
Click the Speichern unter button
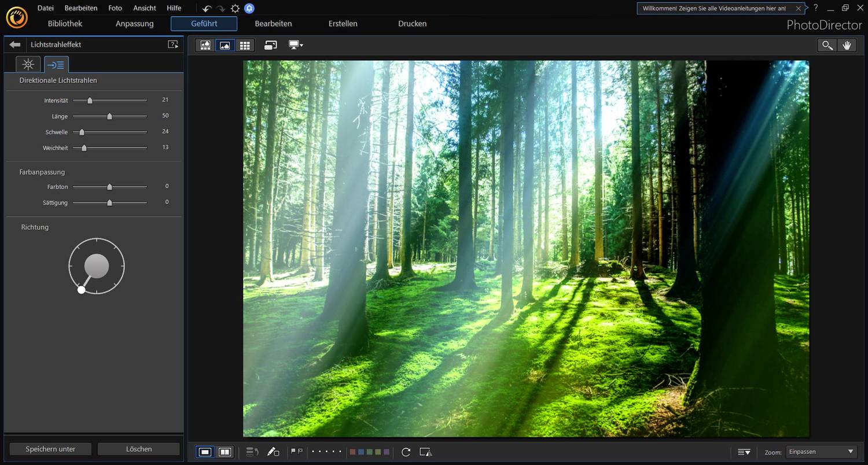click(x=49, y=449)
